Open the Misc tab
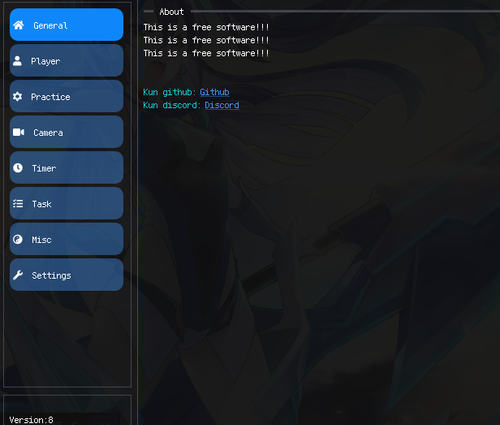 [67, 239]
